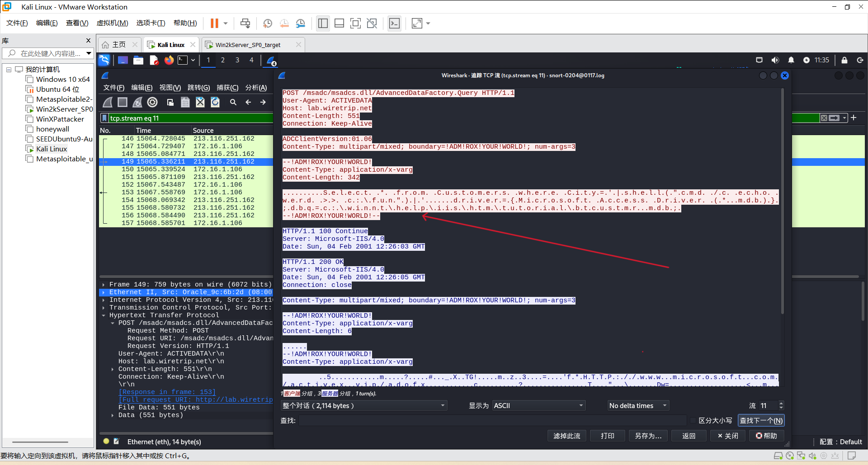Click the stream text vertical scrollbar
The height and width of the screenshot is (465, 868).
[783, 201]
